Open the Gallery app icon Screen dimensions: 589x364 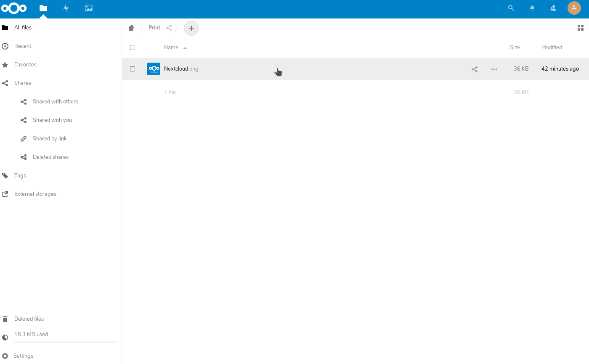(x=89, y=8)
